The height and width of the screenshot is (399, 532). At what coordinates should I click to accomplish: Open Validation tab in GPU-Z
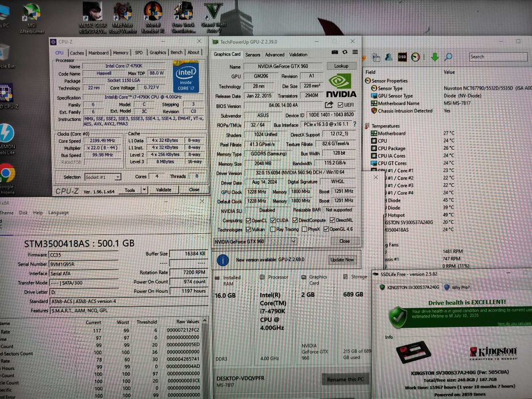point(298,55)
